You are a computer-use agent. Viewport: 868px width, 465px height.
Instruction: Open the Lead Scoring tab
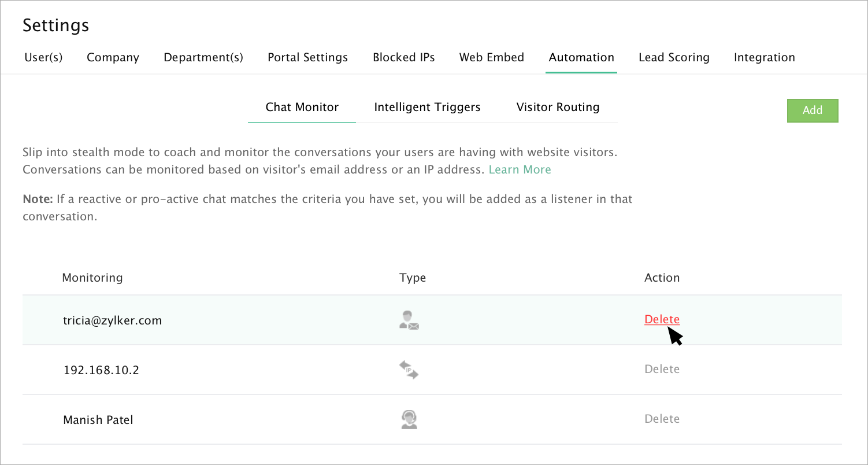pyautogui.click(x=674, y=57)
